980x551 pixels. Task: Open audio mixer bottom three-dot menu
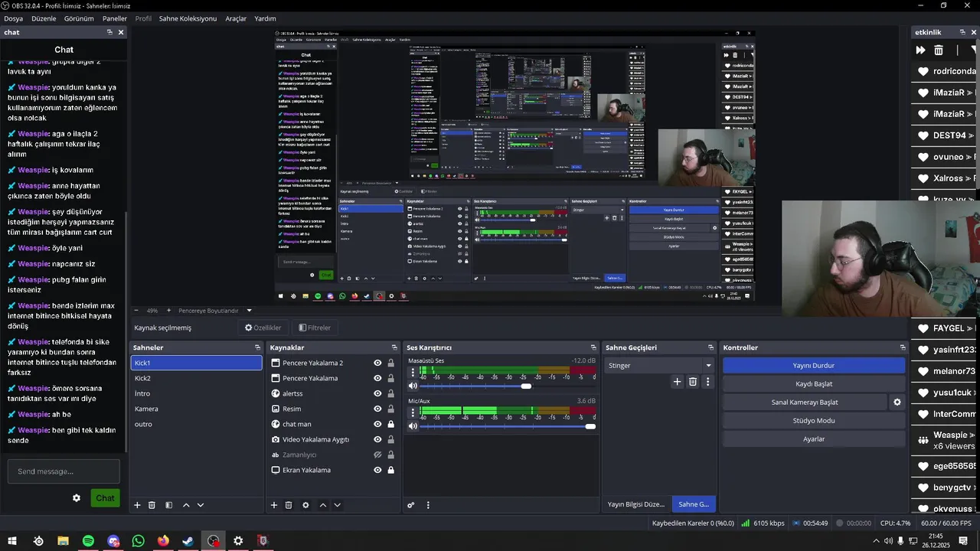428,505
